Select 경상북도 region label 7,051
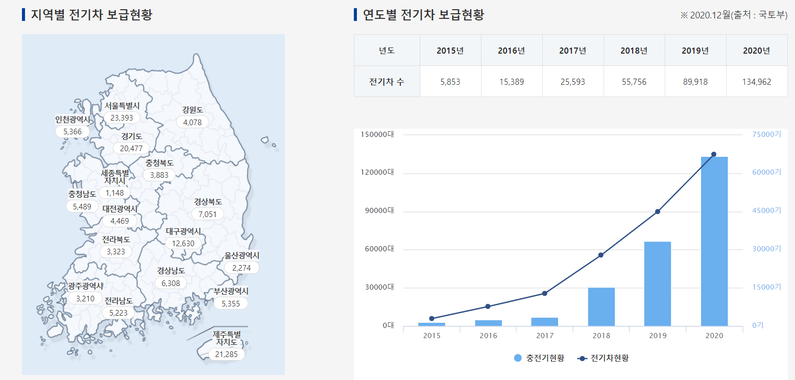 (x=207, y=214)
